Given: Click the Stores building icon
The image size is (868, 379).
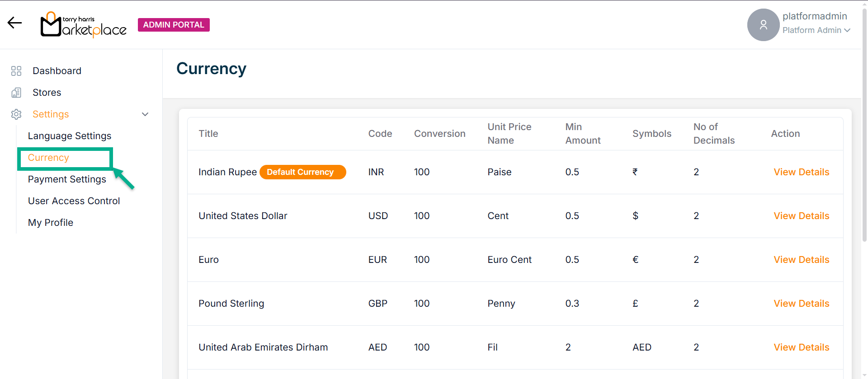Looking at the screenshot, I should [x=16, y=93].
